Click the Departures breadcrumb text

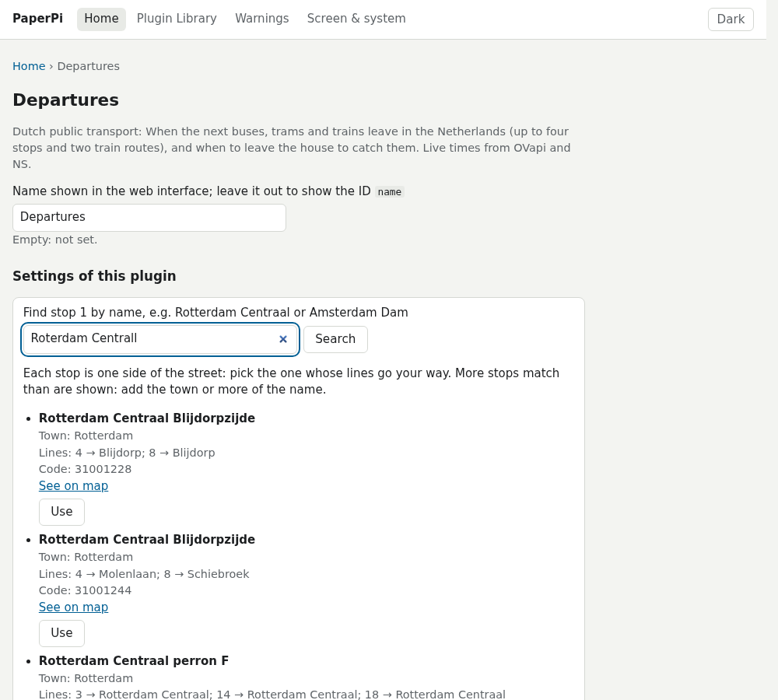coord(89,66)
